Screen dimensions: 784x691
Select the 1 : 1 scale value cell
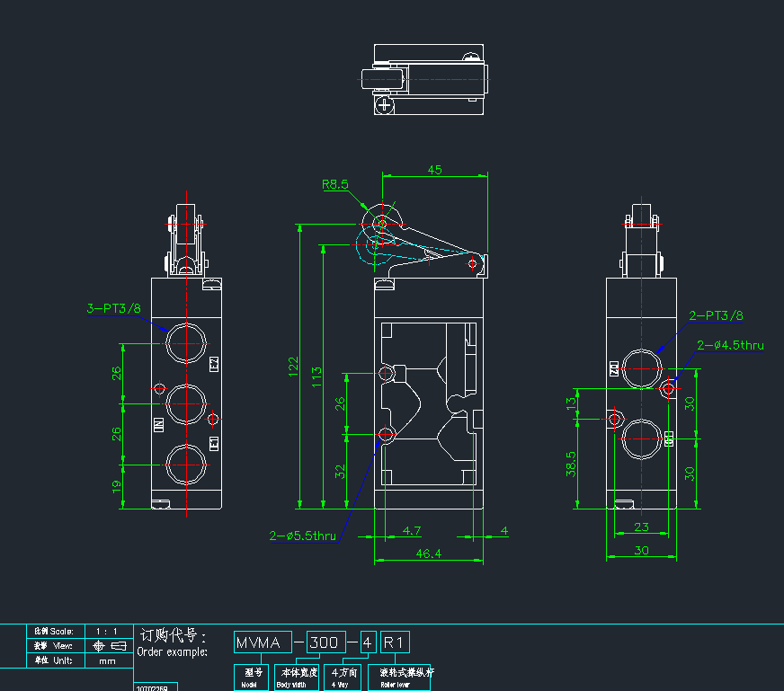108,631
